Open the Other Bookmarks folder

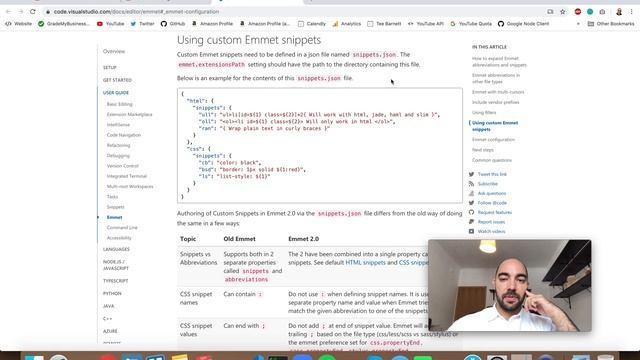611,24
